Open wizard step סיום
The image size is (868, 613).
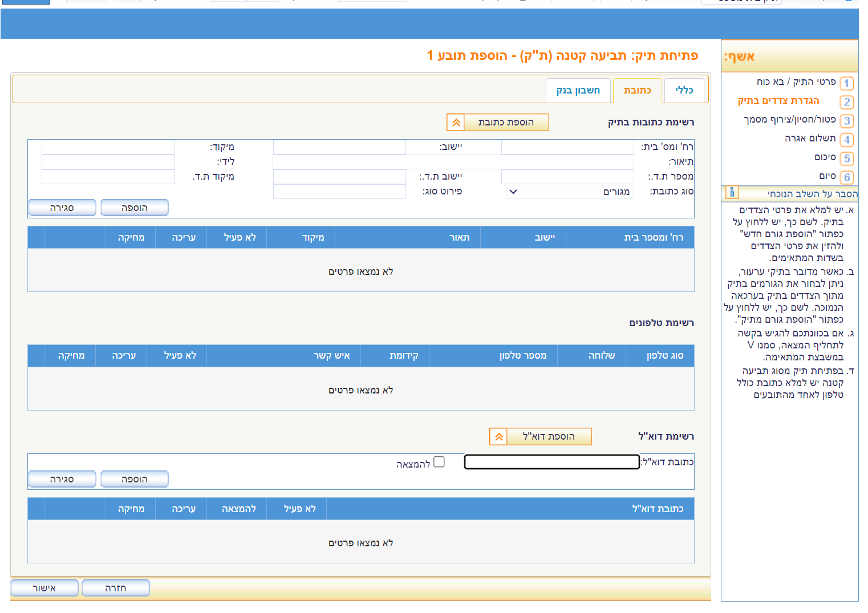[x=828, y=176]
